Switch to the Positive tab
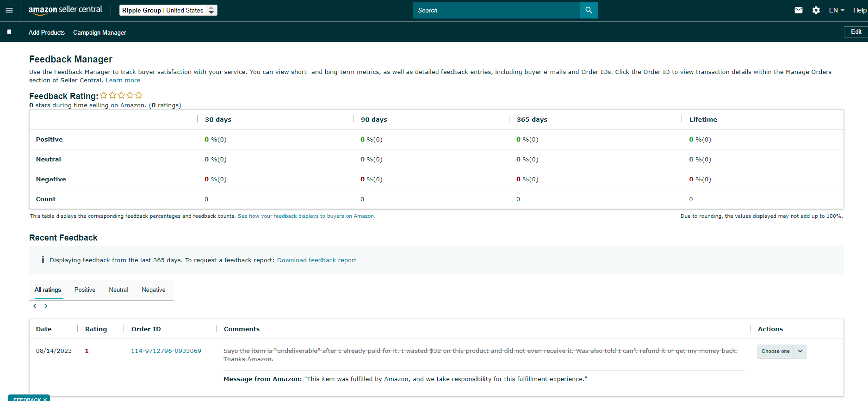 (85, 290)
